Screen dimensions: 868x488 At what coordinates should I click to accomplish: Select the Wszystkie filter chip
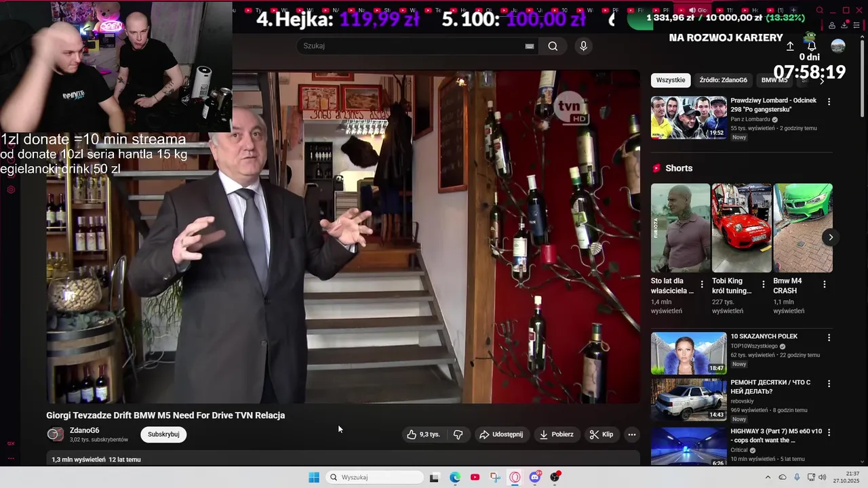tap(671, 80)
